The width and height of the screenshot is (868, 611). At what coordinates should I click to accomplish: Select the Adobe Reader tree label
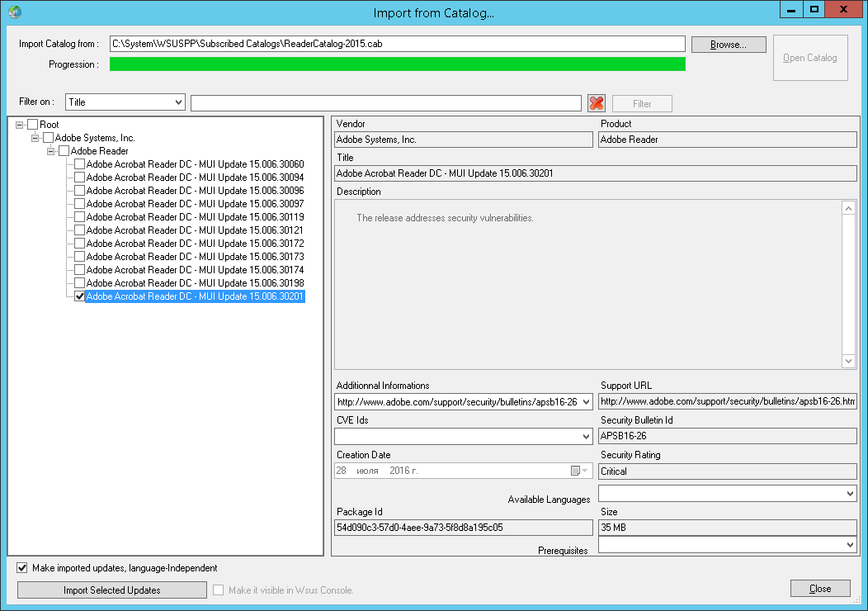click(99, 151)
